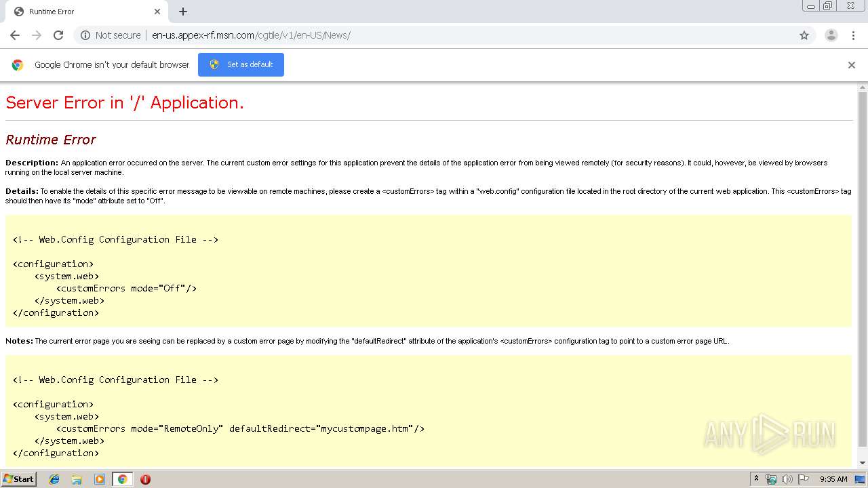This screenshot has height=488, width=868.
Task: Focus the address bar URL
Action: [x=251, y=35]
